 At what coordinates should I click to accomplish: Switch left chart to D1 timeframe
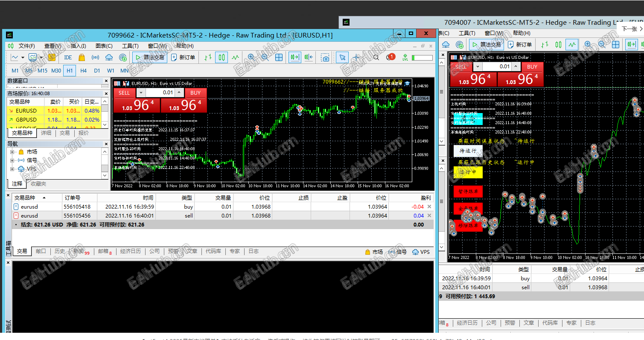click(97, 71)
